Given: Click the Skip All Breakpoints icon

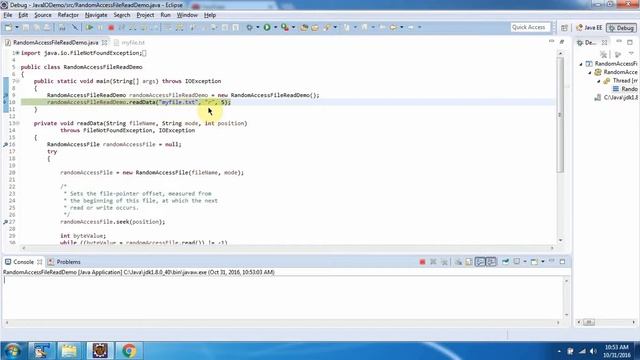Looking at the screenshot, I should click(x=75, y=27).
